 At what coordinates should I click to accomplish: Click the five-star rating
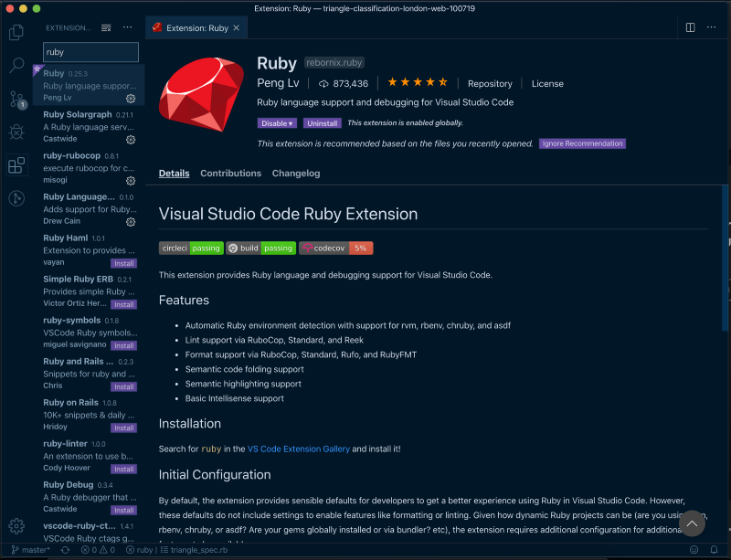tap(418, 82)
